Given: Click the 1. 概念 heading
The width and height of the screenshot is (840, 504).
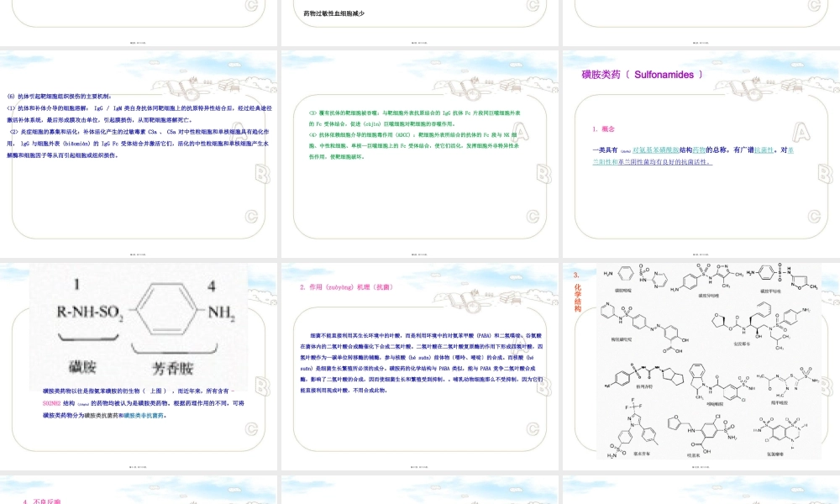Looking at the screenshot, I should click(604, 129).
